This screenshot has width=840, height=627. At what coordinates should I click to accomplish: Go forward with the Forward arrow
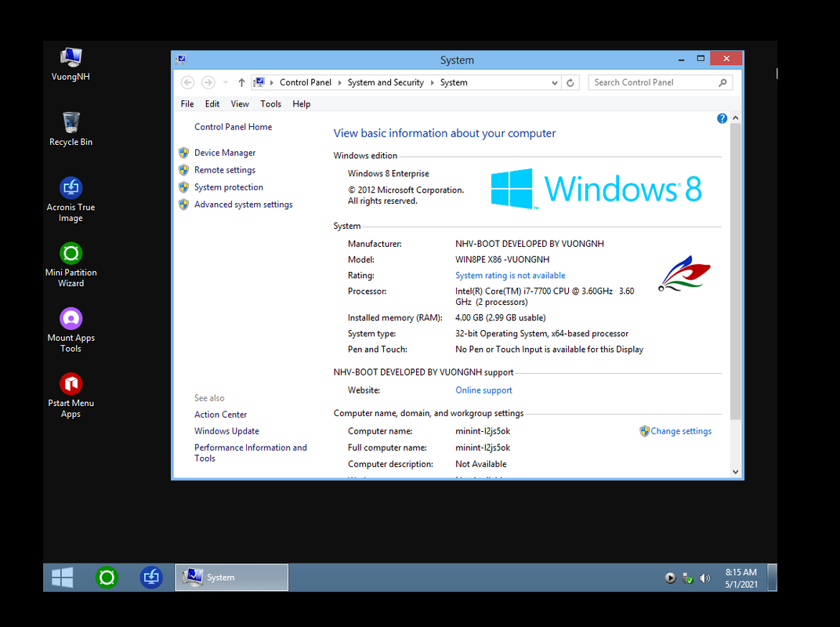[x=208, y=82]
